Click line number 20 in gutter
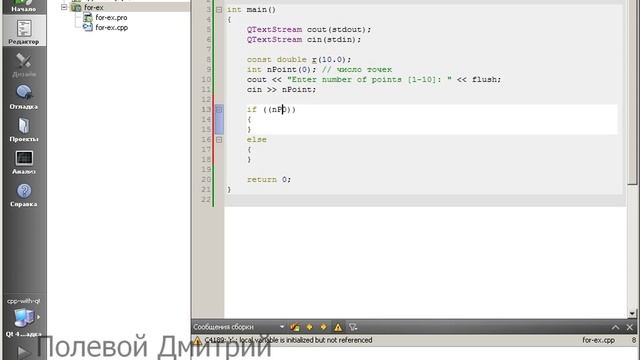The height and width of the screenshot is (360, 640). 206,180
